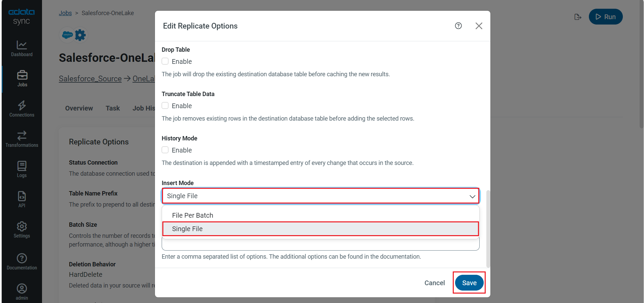Go to Connections in sidebar
The height and width of the screenshot is (303, 644).
point(22,109)
